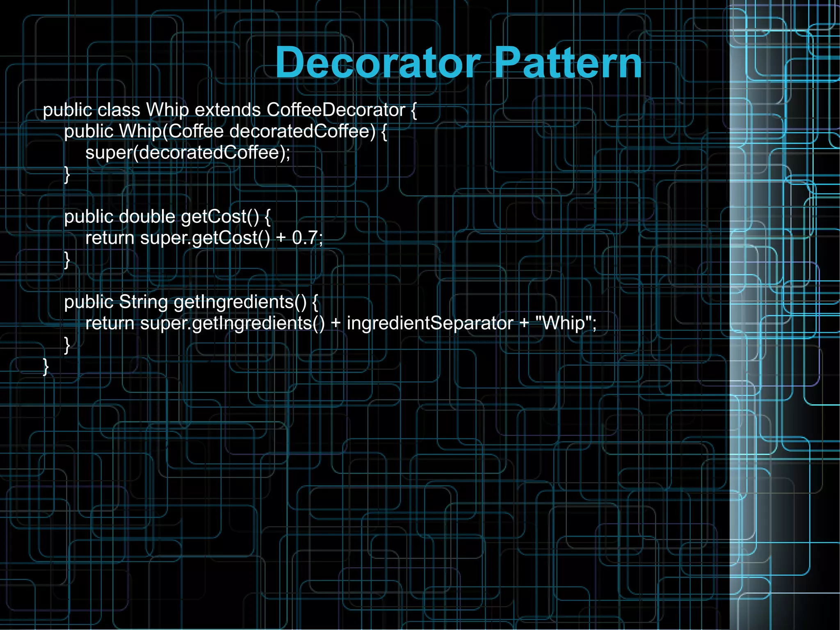Click the word "double" in the getCost signature

click(147, 217)
